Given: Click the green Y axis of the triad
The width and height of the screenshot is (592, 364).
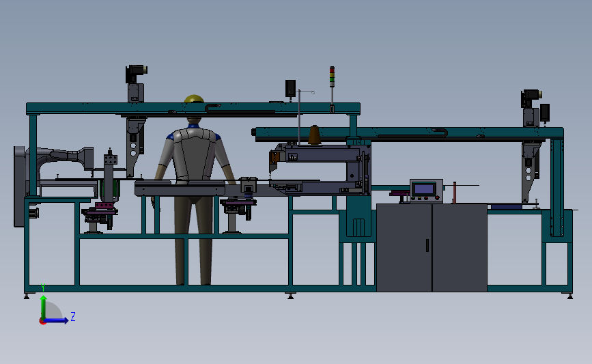Looking at the screenshot, I should 44,307.
